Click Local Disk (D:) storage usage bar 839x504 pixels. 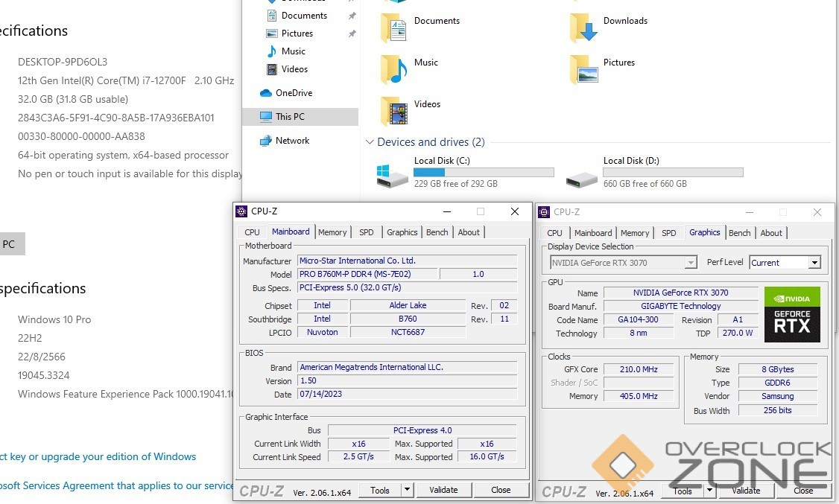673,172
